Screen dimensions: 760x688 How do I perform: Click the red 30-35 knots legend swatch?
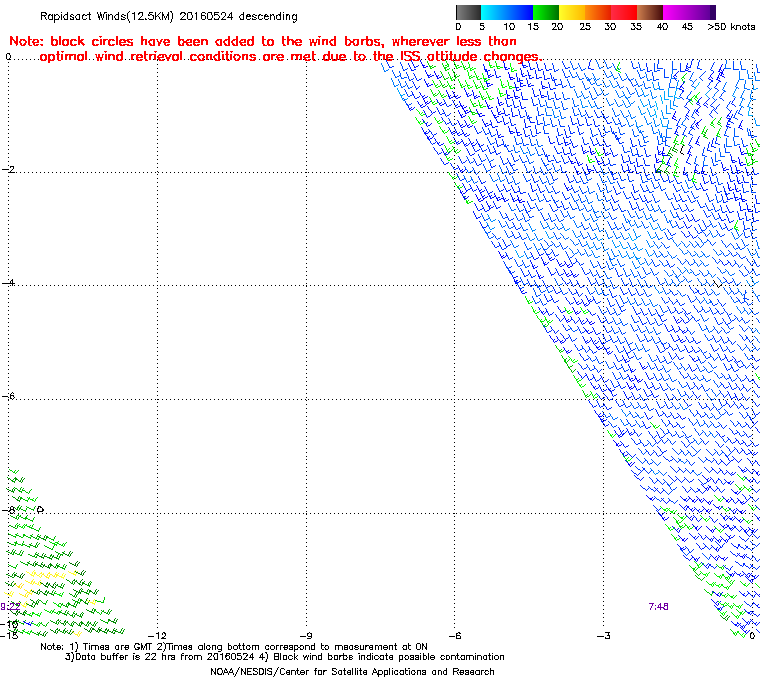[624, 12]
